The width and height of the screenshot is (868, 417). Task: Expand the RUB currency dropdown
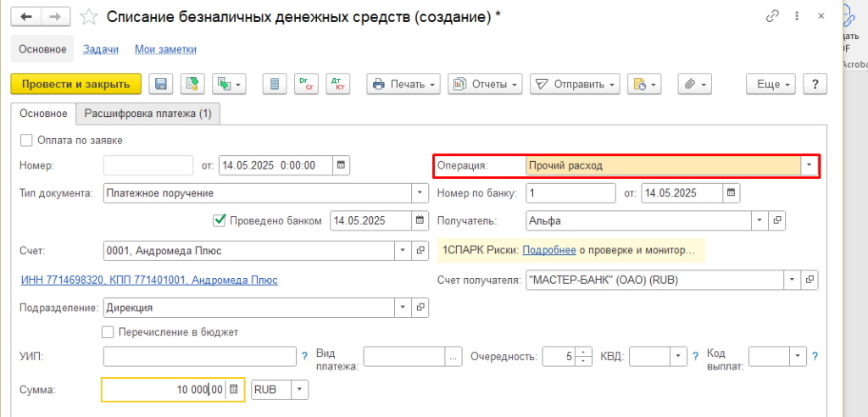point(300,389)
